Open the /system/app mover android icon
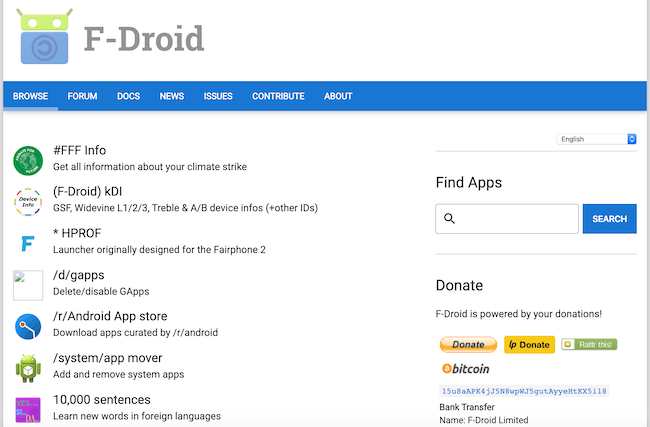Screen dimensions: 650x427 28,368
